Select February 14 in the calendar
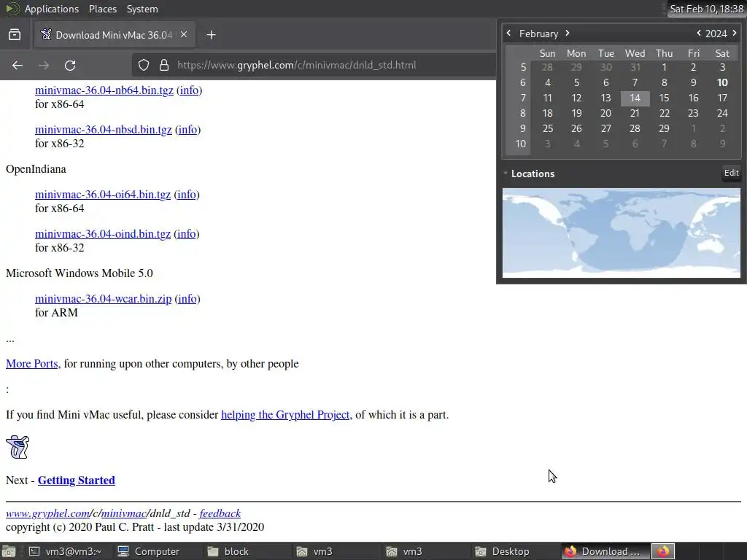747x560 pixels. point(635,98)
